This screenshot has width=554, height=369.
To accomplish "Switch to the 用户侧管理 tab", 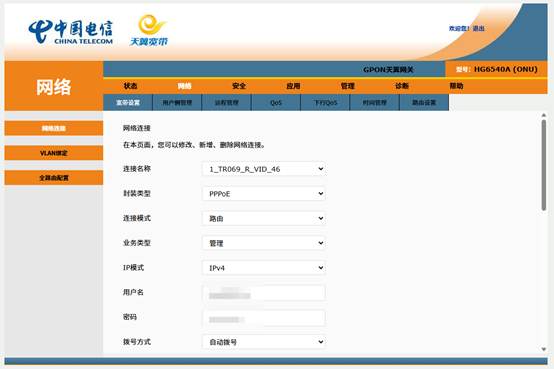I will tap(177, 102).
